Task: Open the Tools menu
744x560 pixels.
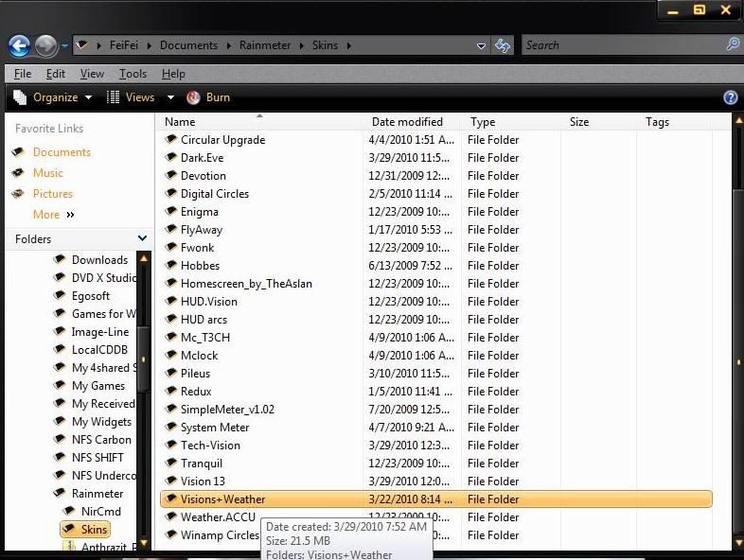Action: [133, 74]
